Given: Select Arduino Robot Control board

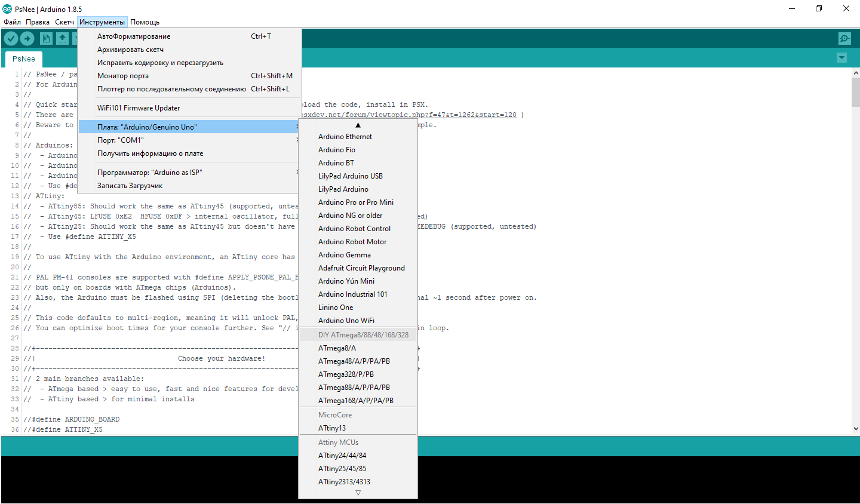Looking at the screenshot, I should [x=358, y=229].
